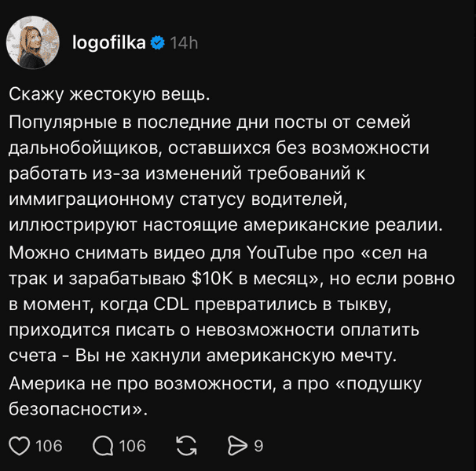
Task: Open logofilka's profile picture
Action: click(33, 42)
